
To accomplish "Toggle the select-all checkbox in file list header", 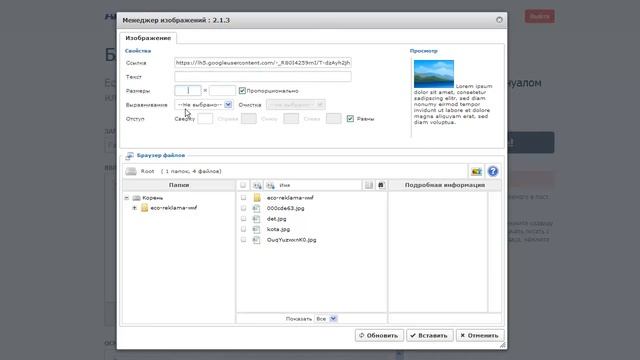I will tap(243, 185).
